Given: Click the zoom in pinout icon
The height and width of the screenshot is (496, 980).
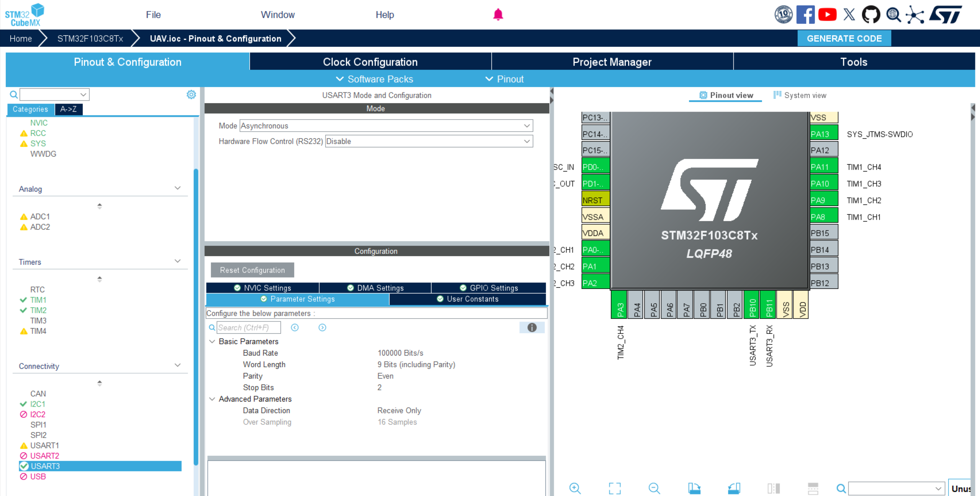Looking at the screenshot, I should 575,488.
